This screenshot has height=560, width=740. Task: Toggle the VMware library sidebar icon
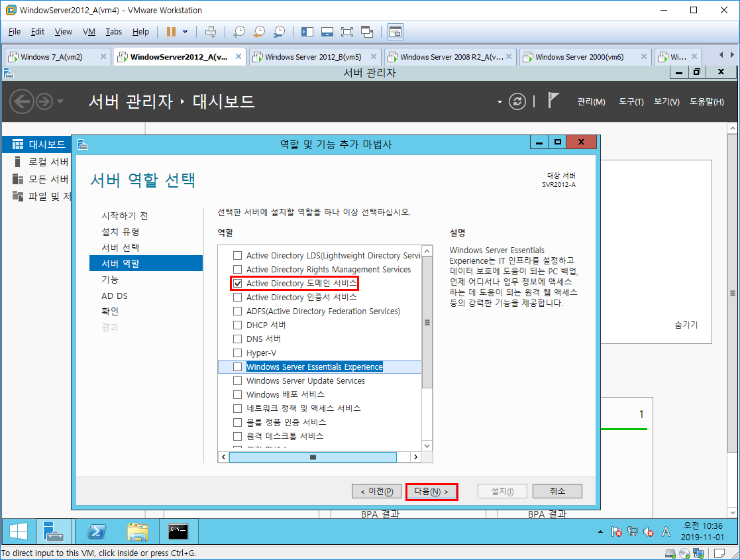307,32
